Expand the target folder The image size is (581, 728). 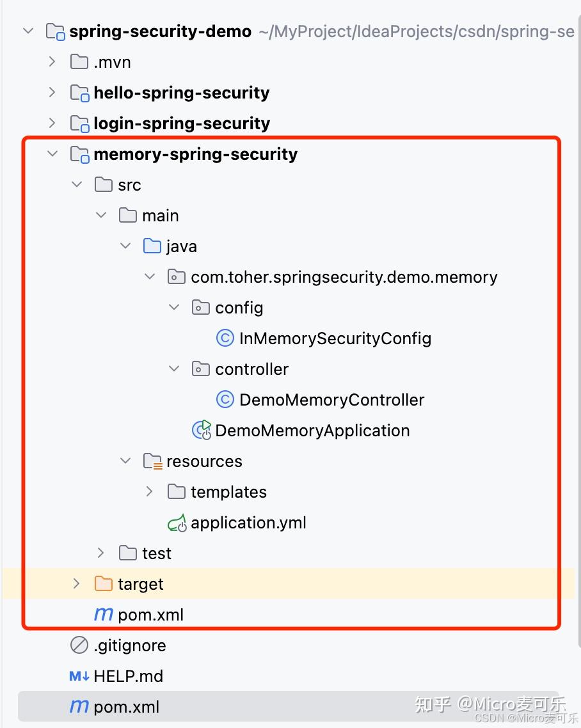[x=76, y=583]
